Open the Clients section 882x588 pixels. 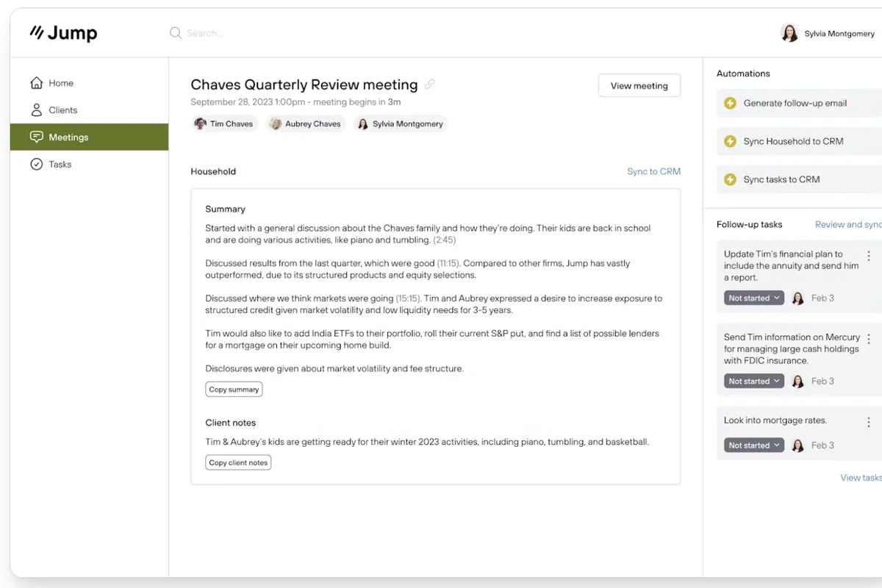(62, 110)
